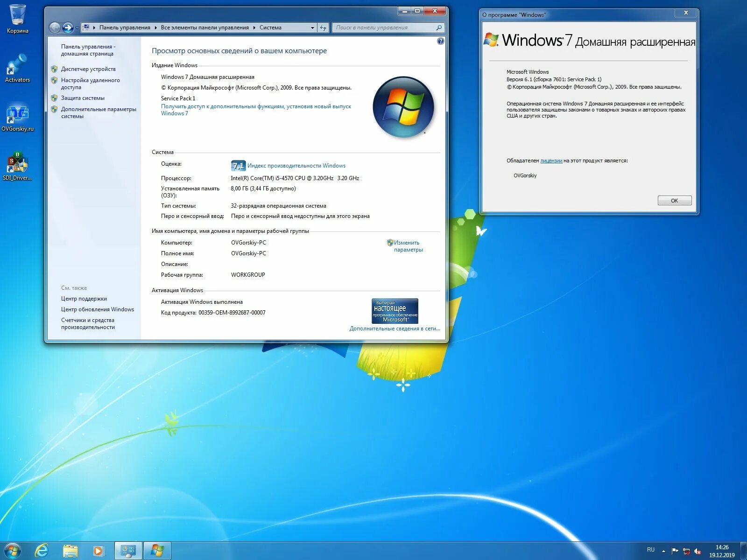The width and height of the screenshot is (747, 560).
Task: Expand the arrow after Панель управления breadcrumb
Action: (x=156, y=28)
